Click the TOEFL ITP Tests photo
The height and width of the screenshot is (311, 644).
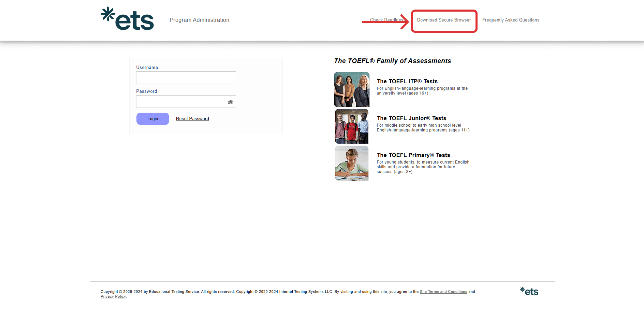click(x=352, y=89)
